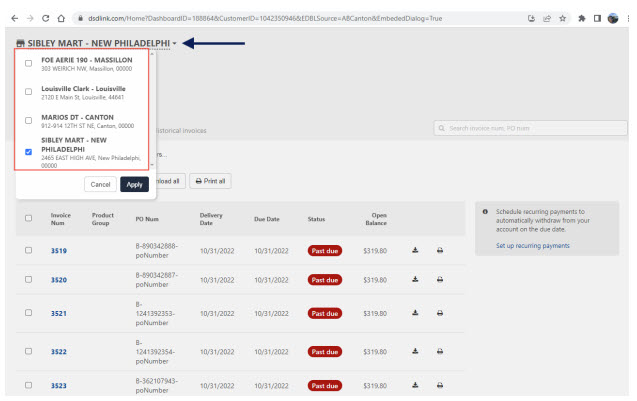The image size is (637, 401).
Task: Select the checkbox for invoice 3519
Action: (28, 250)
